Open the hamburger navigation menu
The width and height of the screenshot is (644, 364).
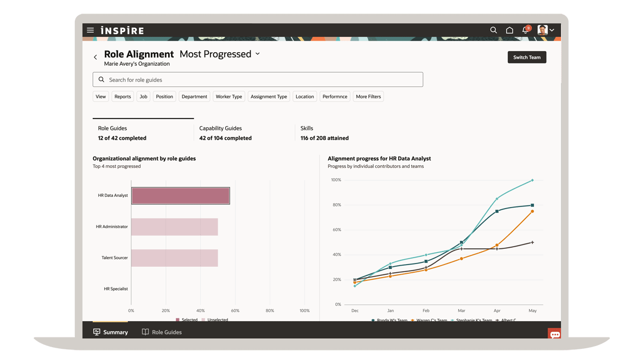(90, 30)
